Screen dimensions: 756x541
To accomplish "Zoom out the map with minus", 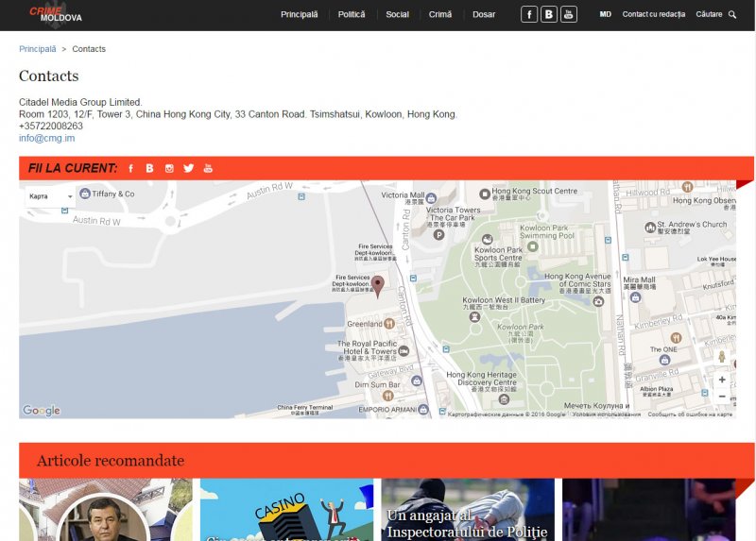I will pos(722,397).
